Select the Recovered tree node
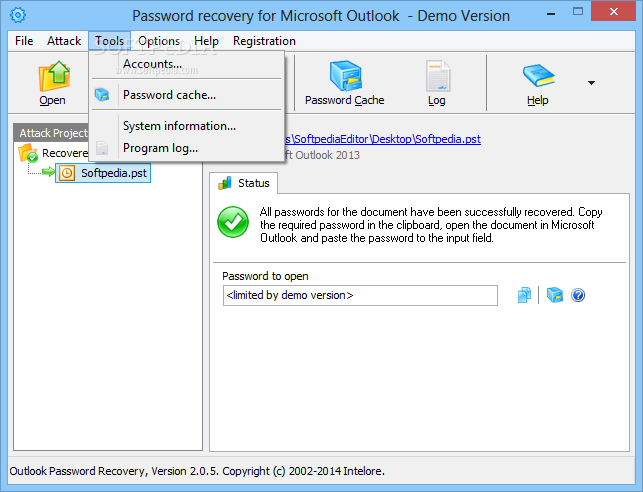 65,153
